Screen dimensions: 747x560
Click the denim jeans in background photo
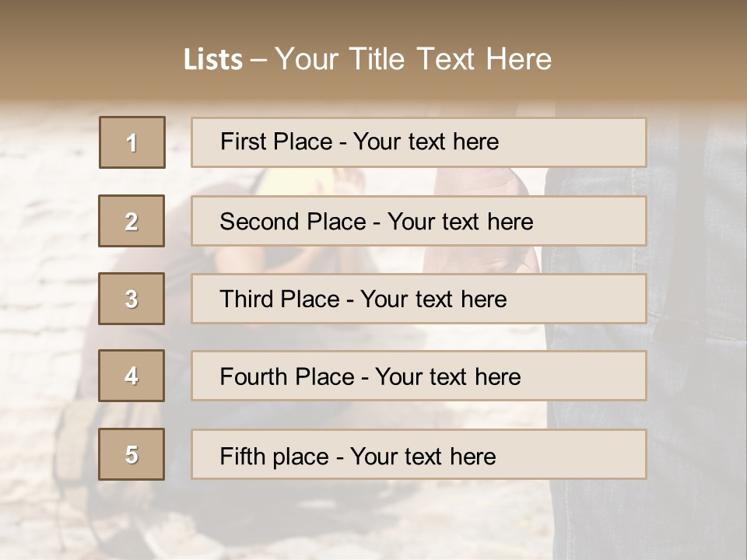click(x=693, y=311)
